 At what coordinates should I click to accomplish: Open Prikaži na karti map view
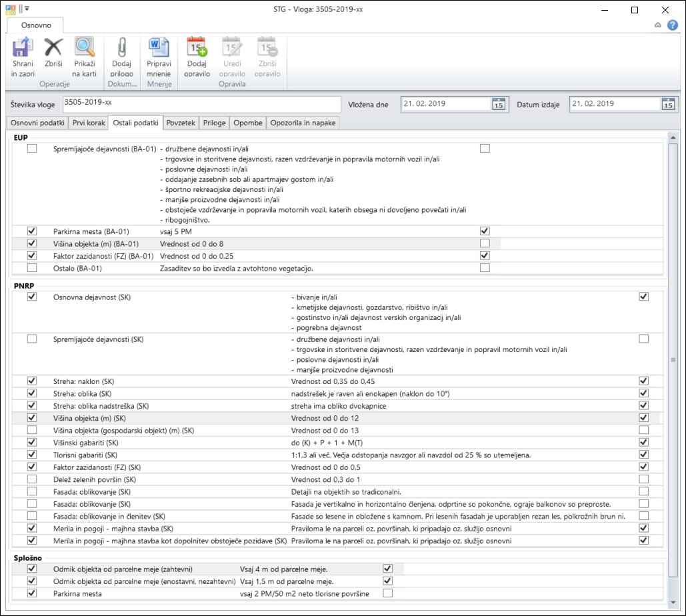(x=85, y=47)
